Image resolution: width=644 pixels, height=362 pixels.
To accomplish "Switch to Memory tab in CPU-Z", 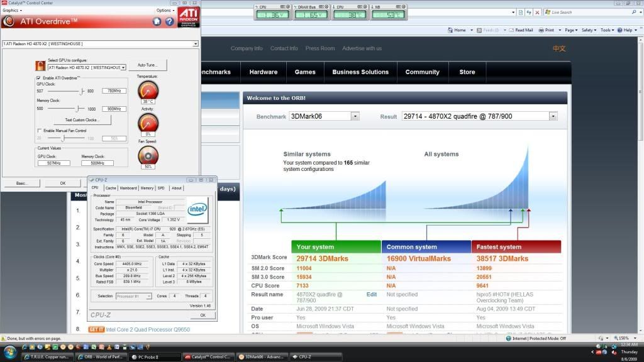I will tap(147, 188).
